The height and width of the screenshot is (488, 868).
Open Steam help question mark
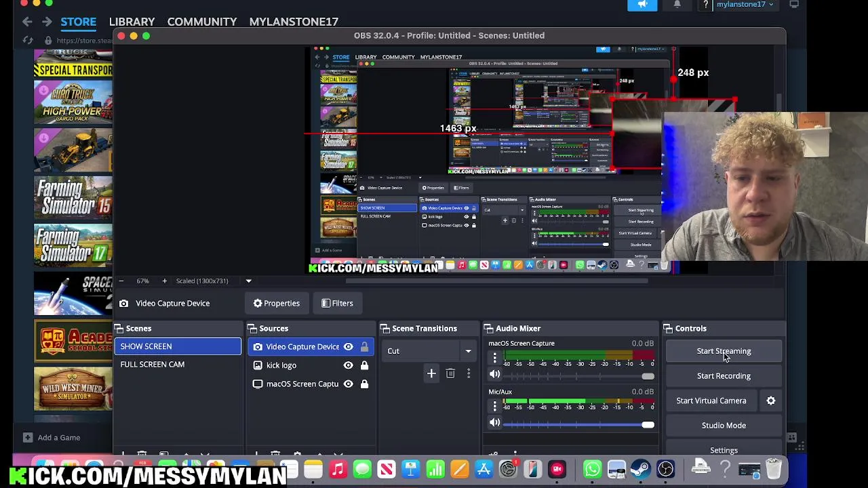tap(706, 5)
